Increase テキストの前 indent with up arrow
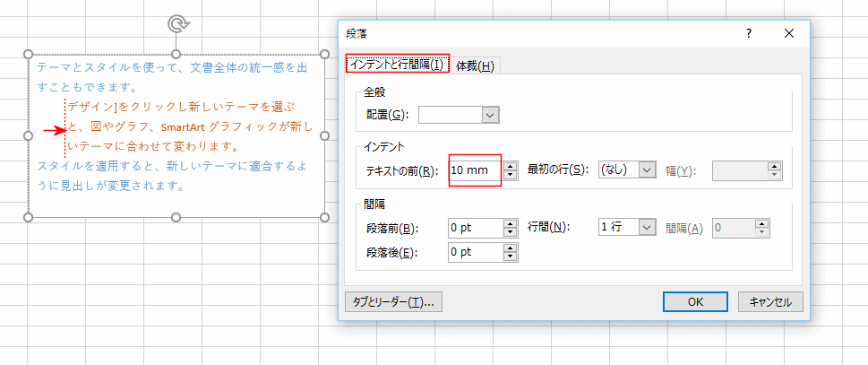 [x=511, y=166]
